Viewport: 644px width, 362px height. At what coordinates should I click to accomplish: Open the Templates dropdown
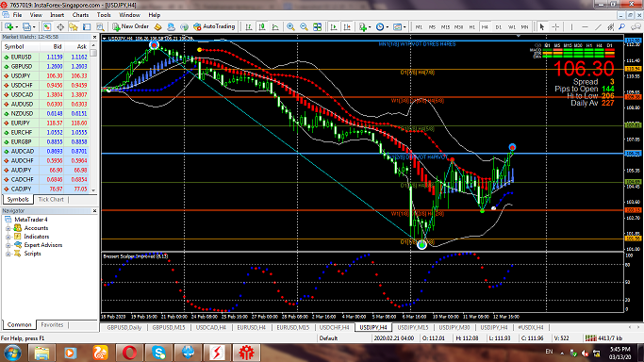(399, 26)
